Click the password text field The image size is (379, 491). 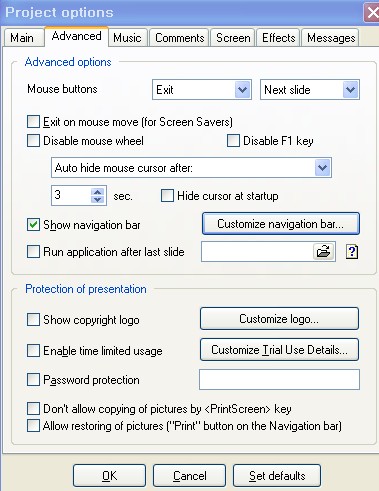click(279, 379)
